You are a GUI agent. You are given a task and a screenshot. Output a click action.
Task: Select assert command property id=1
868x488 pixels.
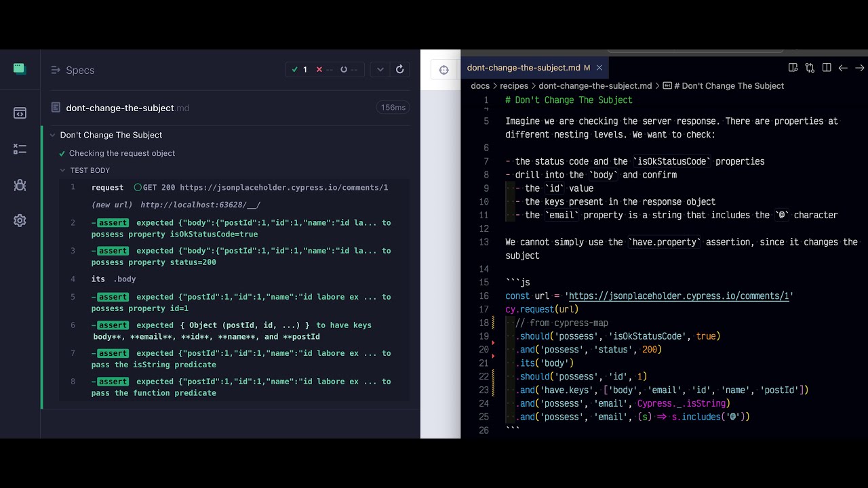pos(234,302)
